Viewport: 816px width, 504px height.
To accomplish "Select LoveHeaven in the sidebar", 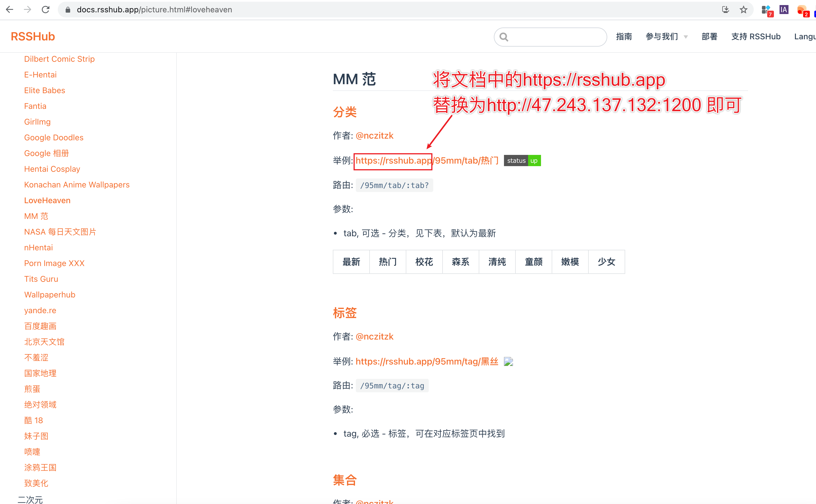I will coord(47,200).
